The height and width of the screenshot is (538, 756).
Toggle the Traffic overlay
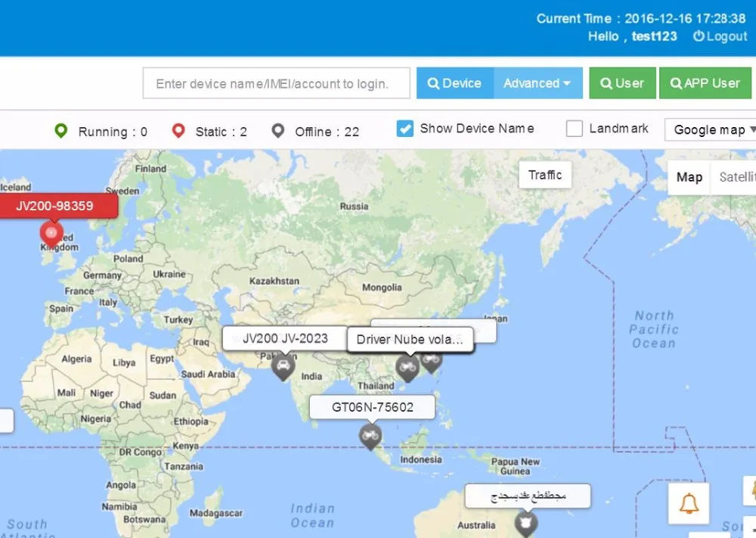click(545, 175)
